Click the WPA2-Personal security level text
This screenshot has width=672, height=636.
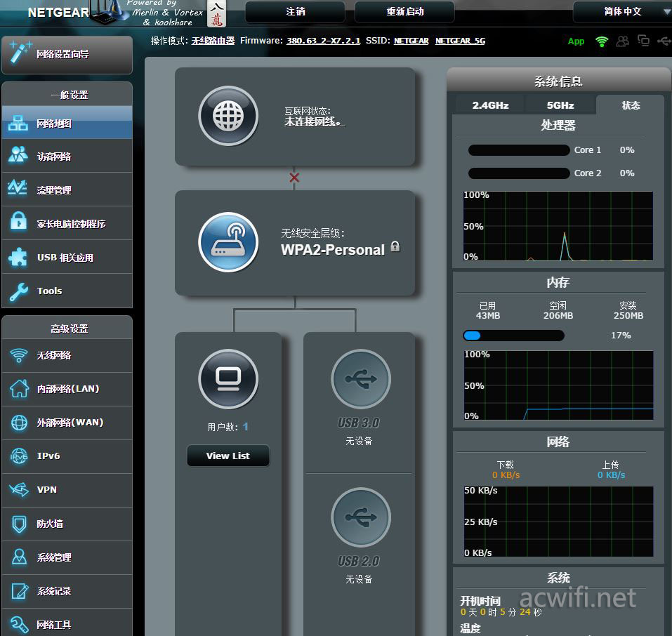tap(333, 250)
